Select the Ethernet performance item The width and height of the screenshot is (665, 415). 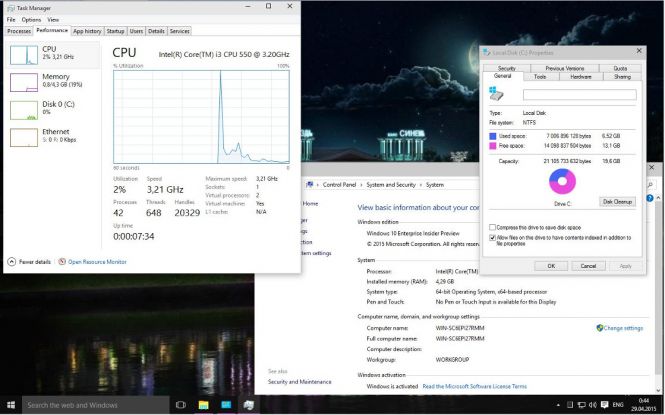[x=53, y=137]
